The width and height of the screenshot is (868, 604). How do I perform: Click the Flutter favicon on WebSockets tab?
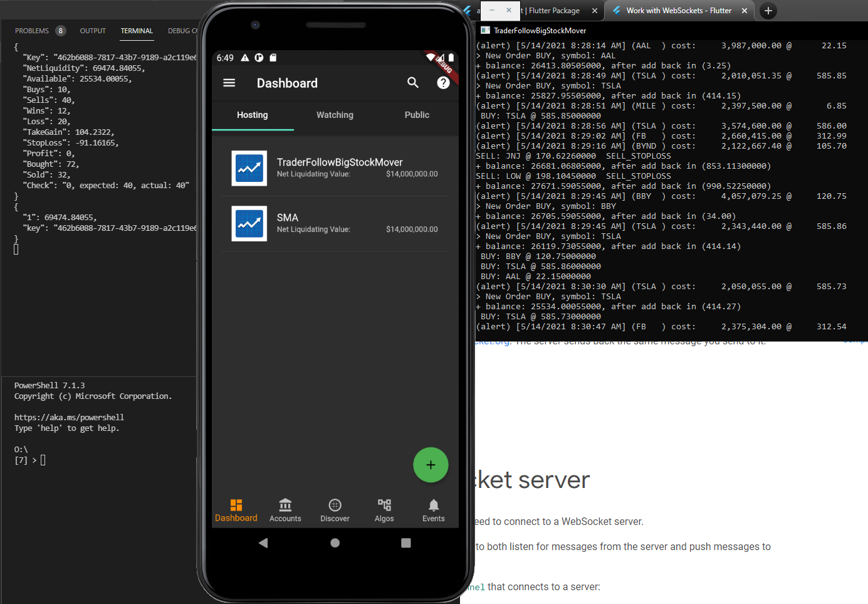(617, 11)
